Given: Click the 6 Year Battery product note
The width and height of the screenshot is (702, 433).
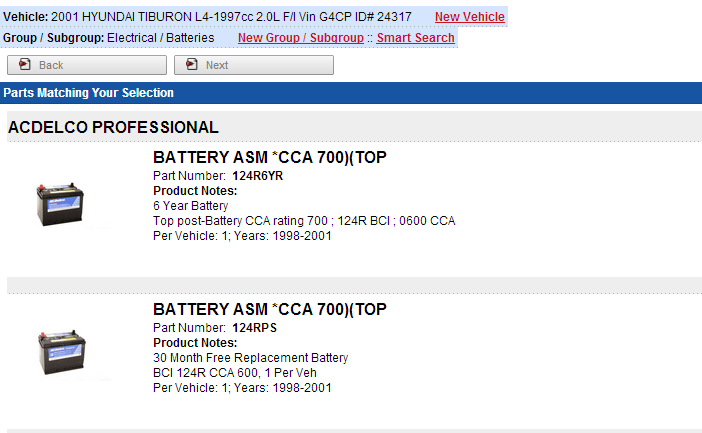Looking at the screenshot, I should [x=191, y=206].
